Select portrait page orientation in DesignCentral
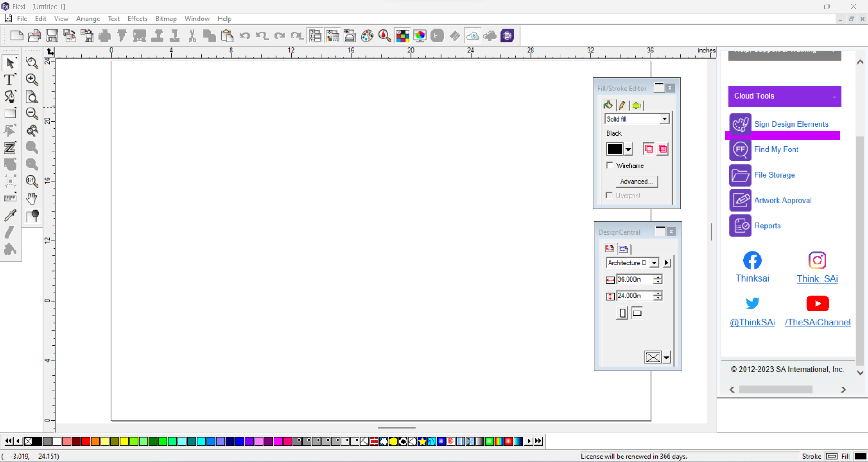Viewport: 868px width, 462px height. click(623, 313)
